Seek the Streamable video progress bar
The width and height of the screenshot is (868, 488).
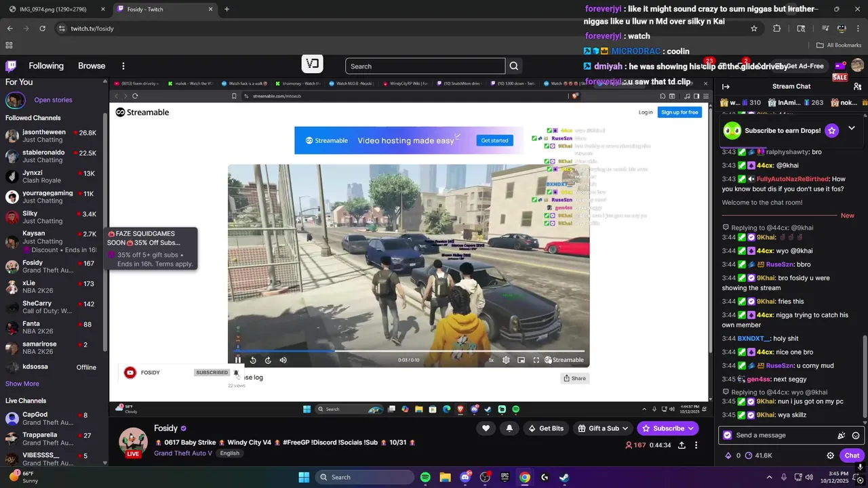pyautogui.click(x=408, y=351)
